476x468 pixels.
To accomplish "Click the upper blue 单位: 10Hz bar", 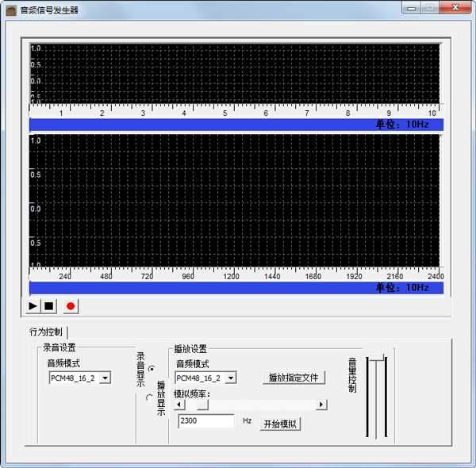I will (236, 125).
